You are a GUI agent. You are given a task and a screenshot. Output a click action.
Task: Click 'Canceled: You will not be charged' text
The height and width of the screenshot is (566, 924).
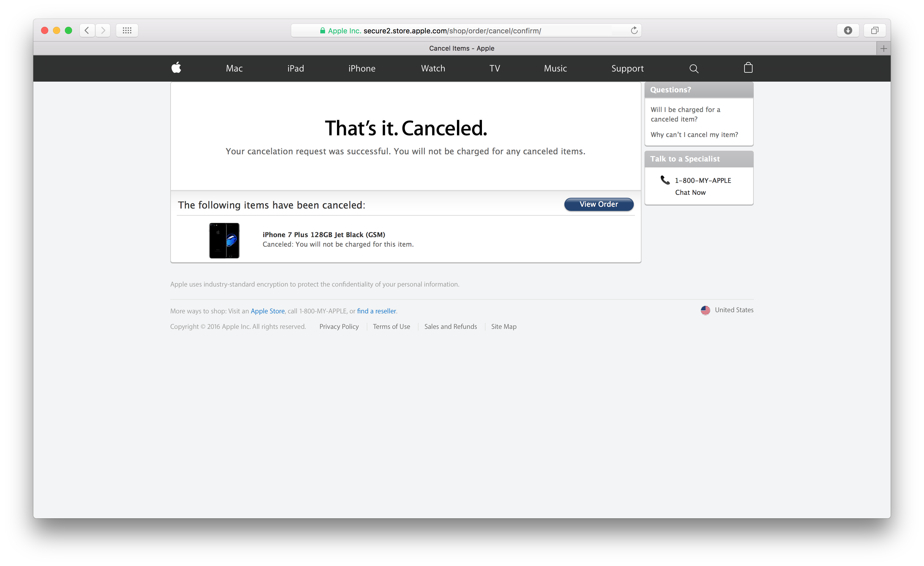(x=338, y=244)
